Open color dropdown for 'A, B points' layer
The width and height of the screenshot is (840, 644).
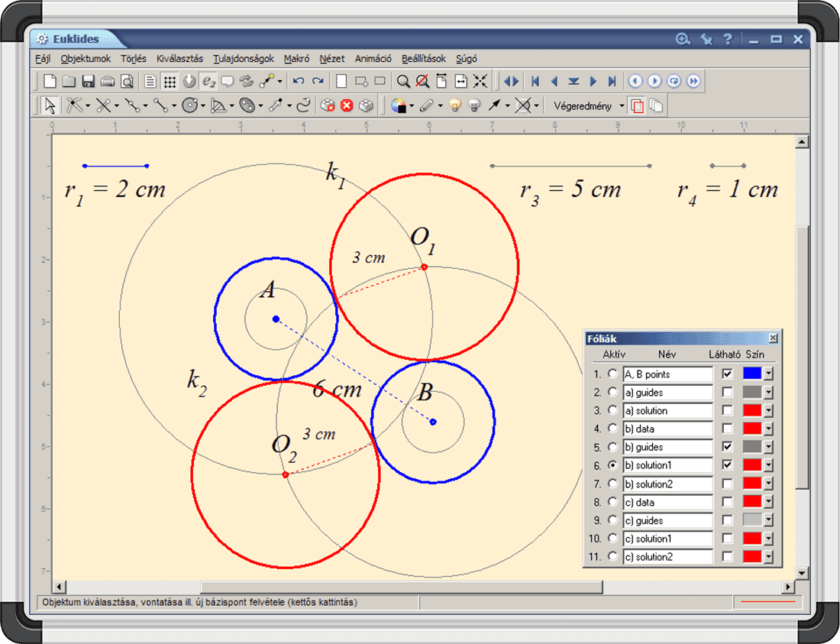tap(768, 374)
